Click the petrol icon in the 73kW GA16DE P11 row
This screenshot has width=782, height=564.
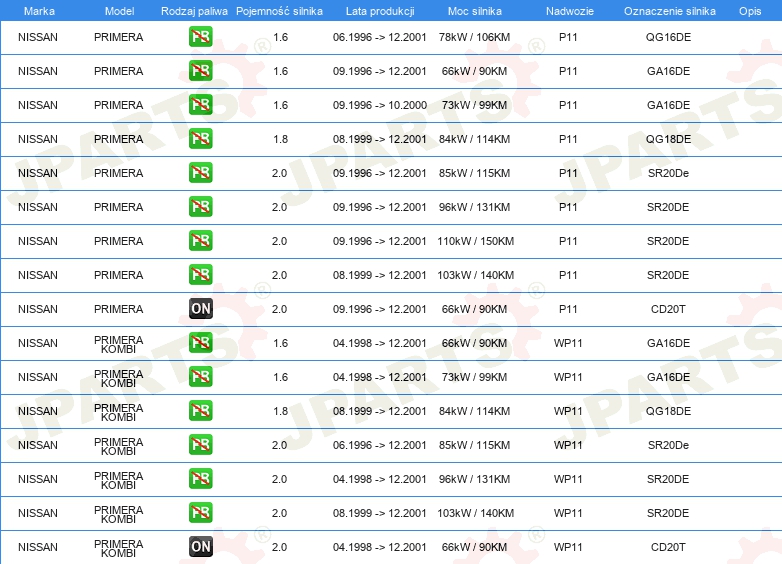[x=200, y=105]
